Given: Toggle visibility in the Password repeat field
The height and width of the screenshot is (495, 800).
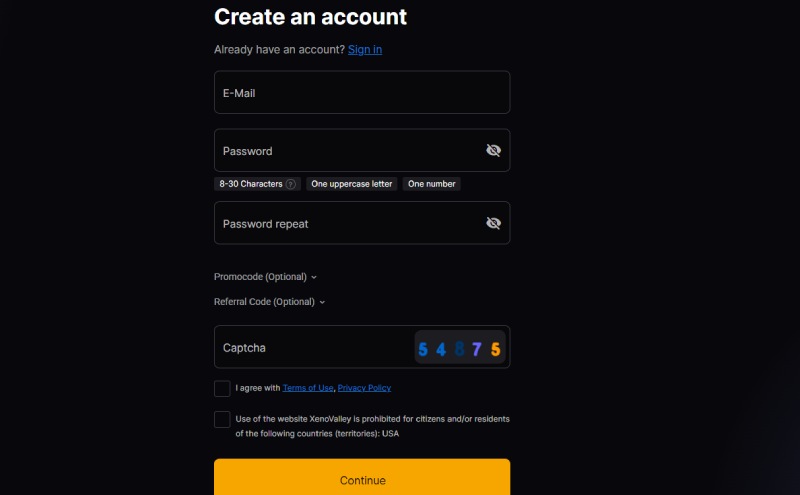Looking at the screenshot, I should tap(493, 223).
